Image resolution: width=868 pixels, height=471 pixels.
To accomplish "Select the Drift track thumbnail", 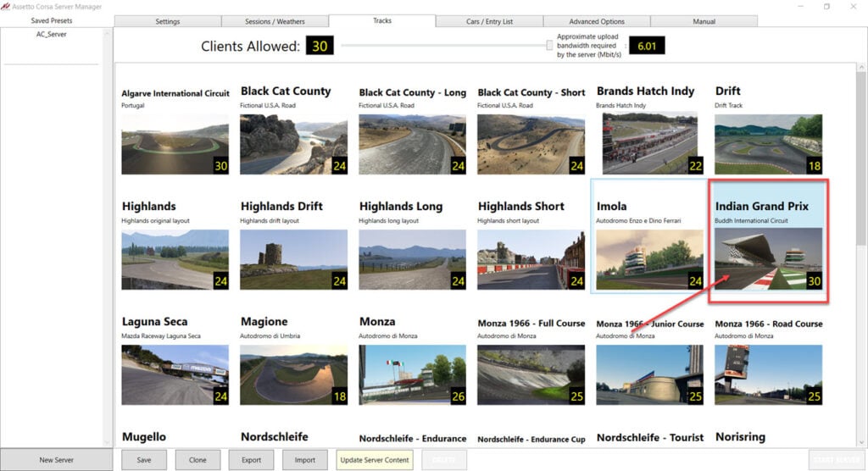I will 768,145.
